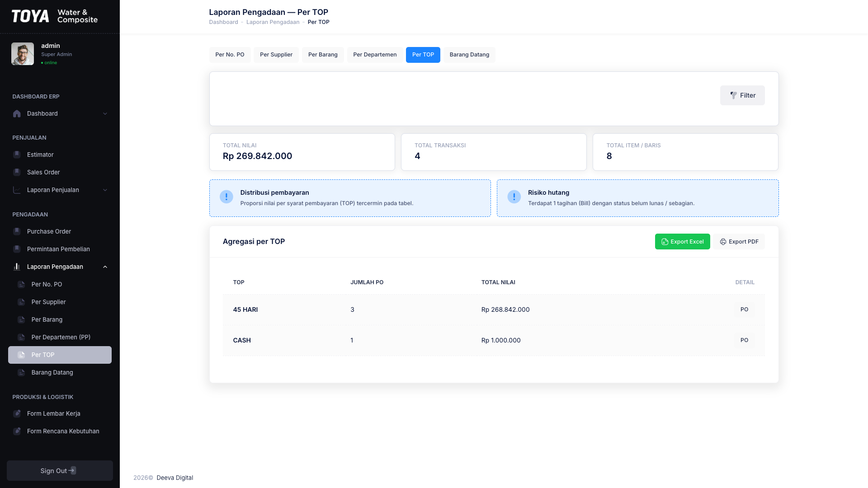Select the active Per TOP tab
Viewport: 868px width, 488px height.
[423, 55]
